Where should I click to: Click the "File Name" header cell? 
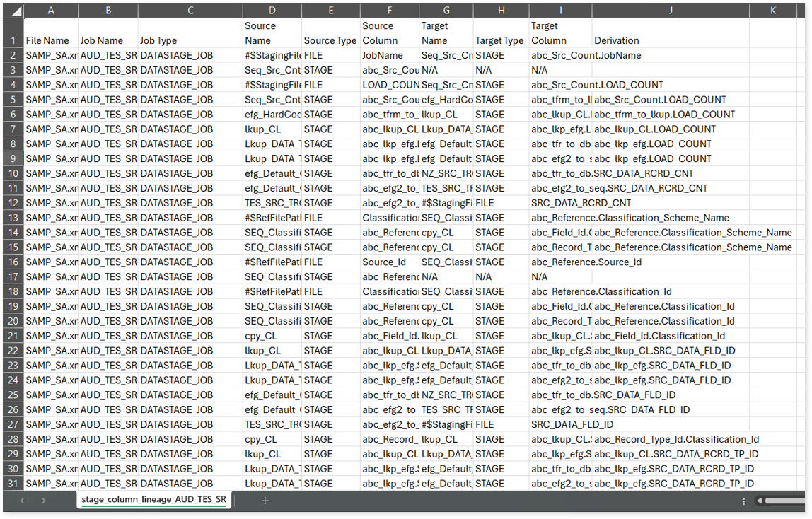[x=51, y=33]
